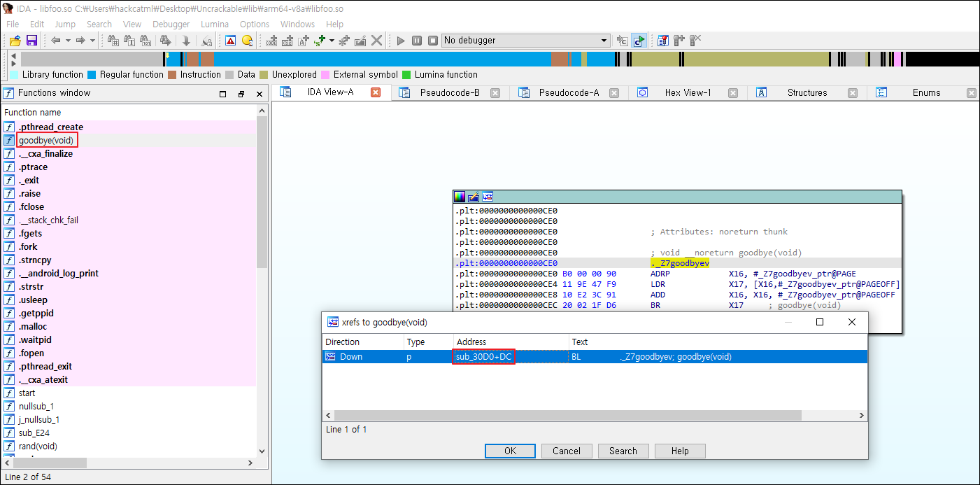Click the Open file toolbar icon
The height and width of the screenshot is (485, 980).
point(15,41)
